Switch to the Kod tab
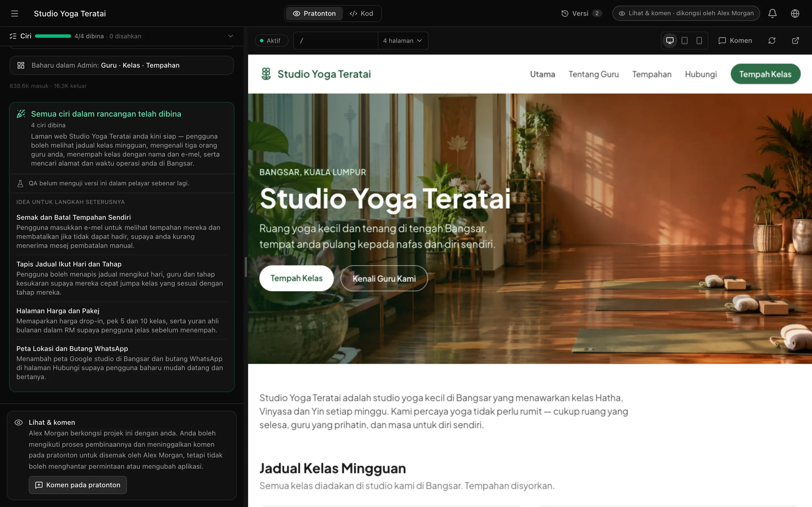 pyautogui.click(x=361, y=14)
